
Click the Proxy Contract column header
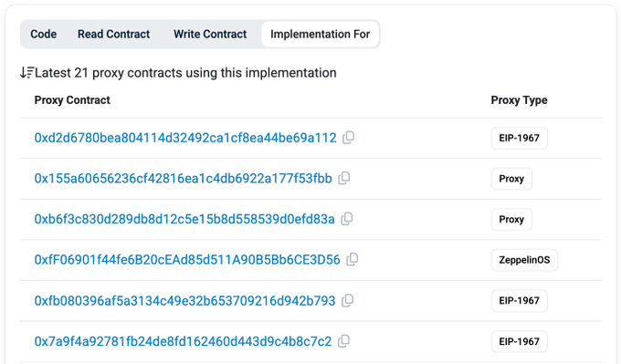(x=72, y=100)
